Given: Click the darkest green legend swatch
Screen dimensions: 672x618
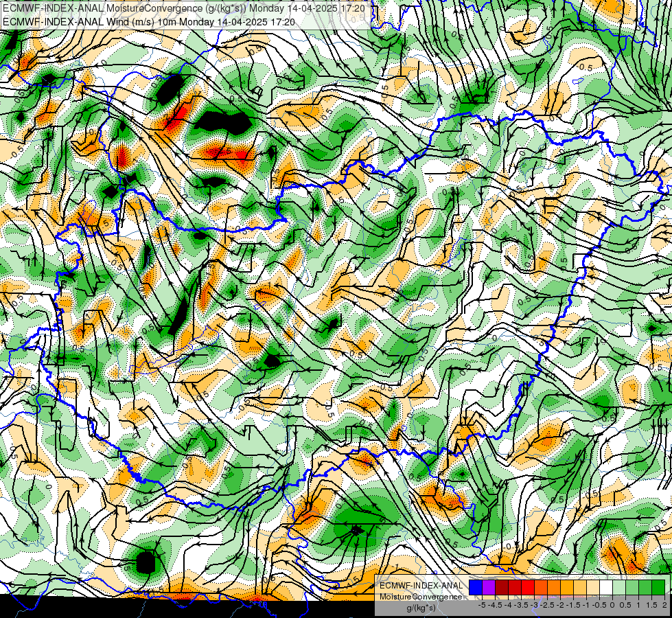Looking at the screenshot, I should tap(658, 587).
